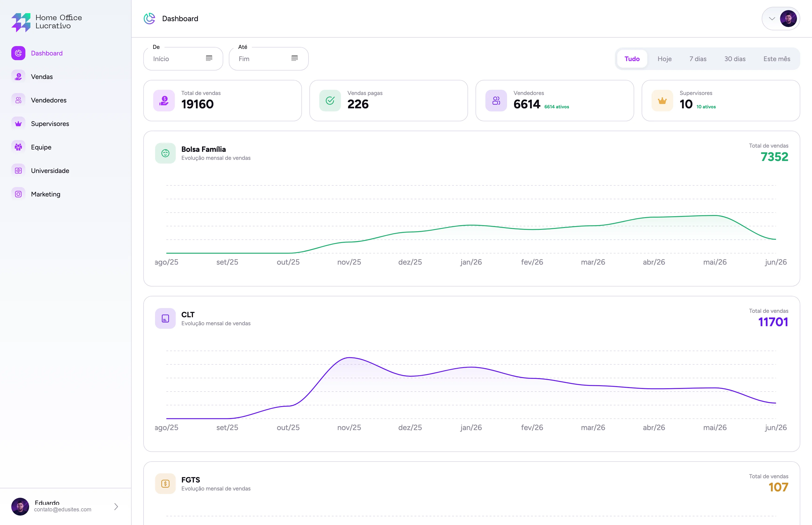Click the Vendedores sidebar icon
812x525 pixels.
[x=18, y=100]
